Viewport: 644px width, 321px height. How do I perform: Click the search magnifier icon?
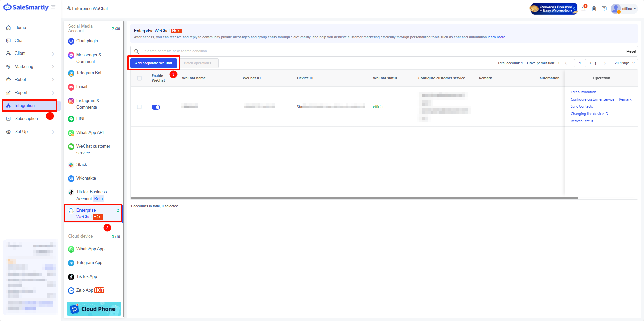click(x=137, y=51)
